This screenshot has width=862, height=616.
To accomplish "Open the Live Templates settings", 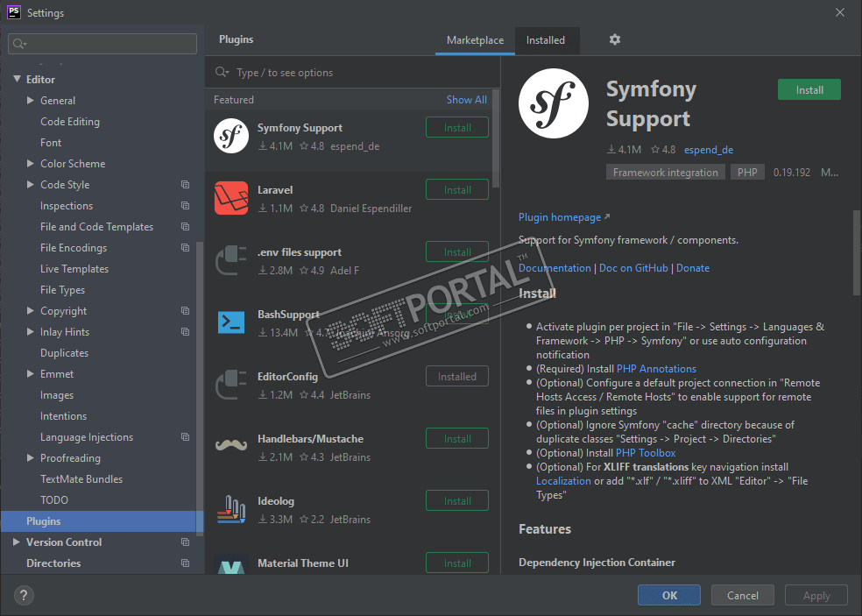I will click(x=74, y=269).
